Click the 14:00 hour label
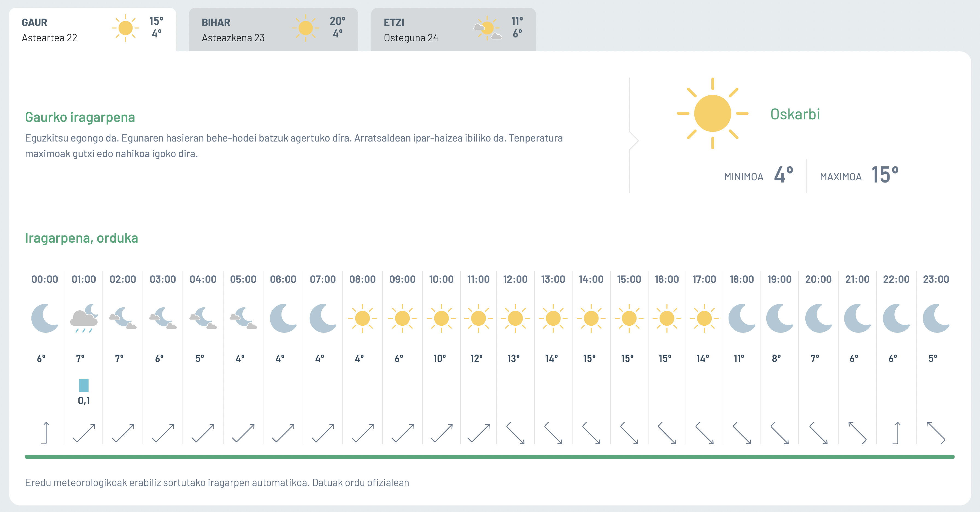980x512 pixels. (591, 279)
